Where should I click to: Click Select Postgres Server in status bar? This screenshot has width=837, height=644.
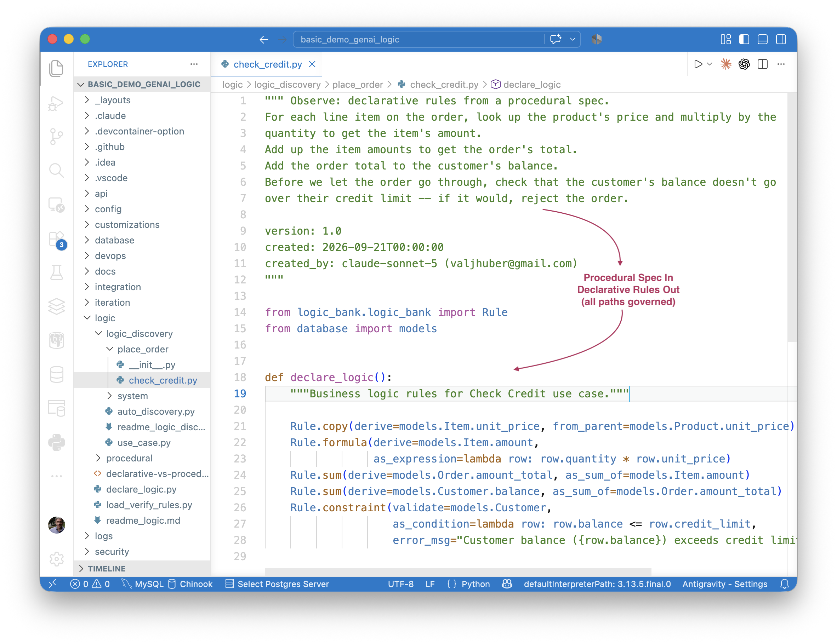click(277, 583)
